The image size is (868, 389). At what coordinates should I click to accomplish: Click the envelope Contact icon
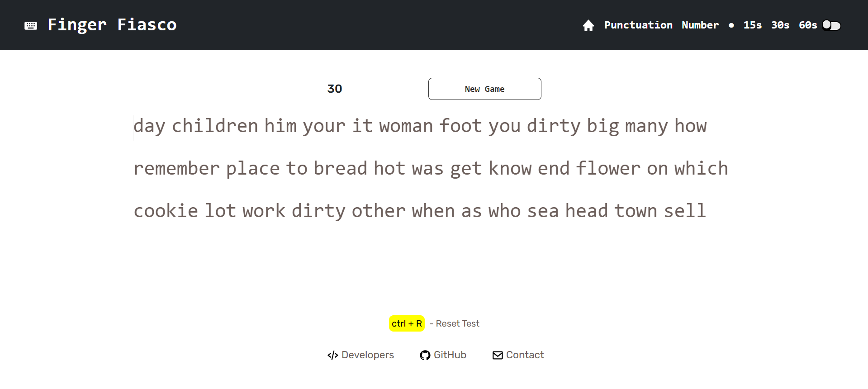click(x=498, y=356)
